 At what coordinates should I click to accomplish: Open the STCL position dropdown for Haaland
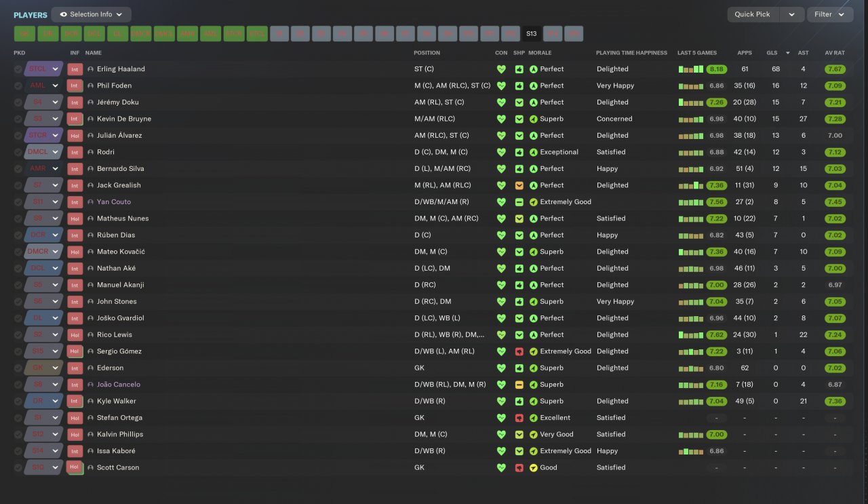56,69
